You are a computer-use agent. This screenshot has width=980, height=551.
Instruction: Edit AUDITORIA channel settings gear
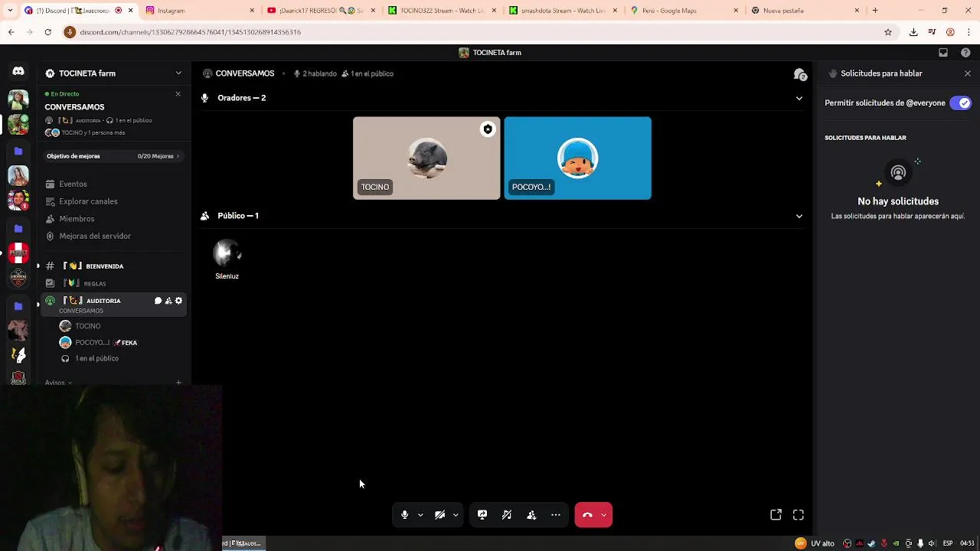pyautogui.click(x=179, y=301)
